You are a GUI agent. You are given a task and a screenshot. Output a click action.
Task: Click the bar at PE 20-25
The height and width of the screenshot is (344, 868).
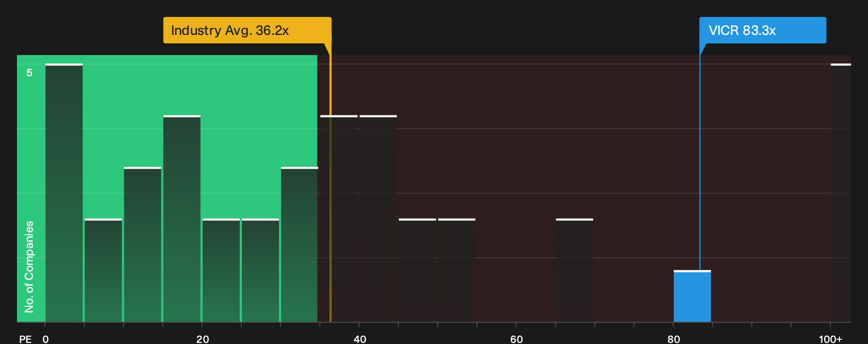coord(221,270)
